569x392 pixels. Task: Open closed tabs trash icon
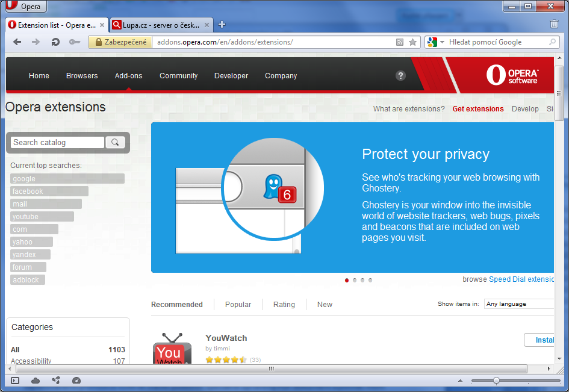[x=554, y=24]
